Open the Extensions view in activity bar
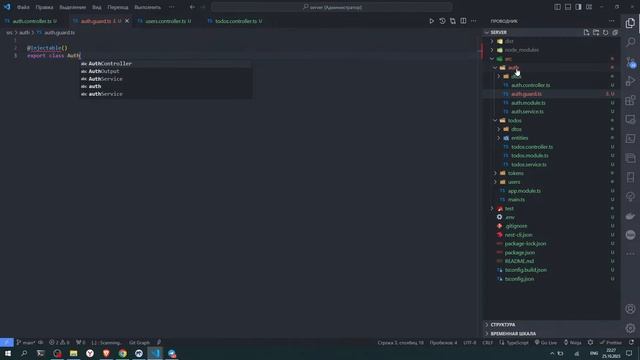 [x=630, y=100]
